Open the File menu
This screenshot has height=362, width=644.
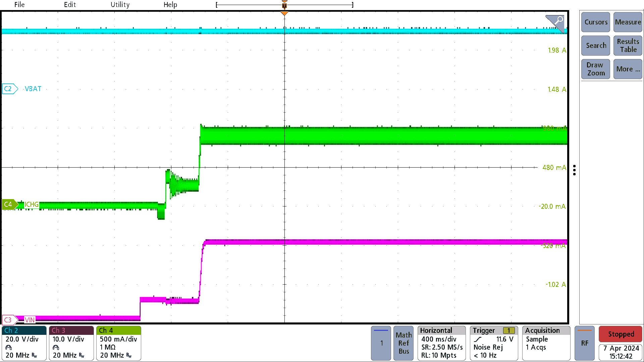[19, 5]
